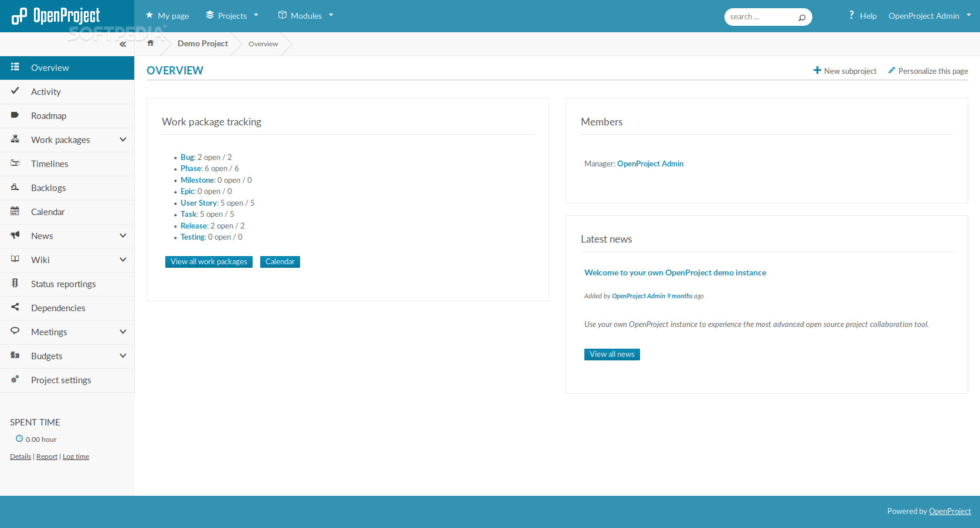Click the home breadcrumb icon
Viewport: 980px width, 528px height.
151,43
